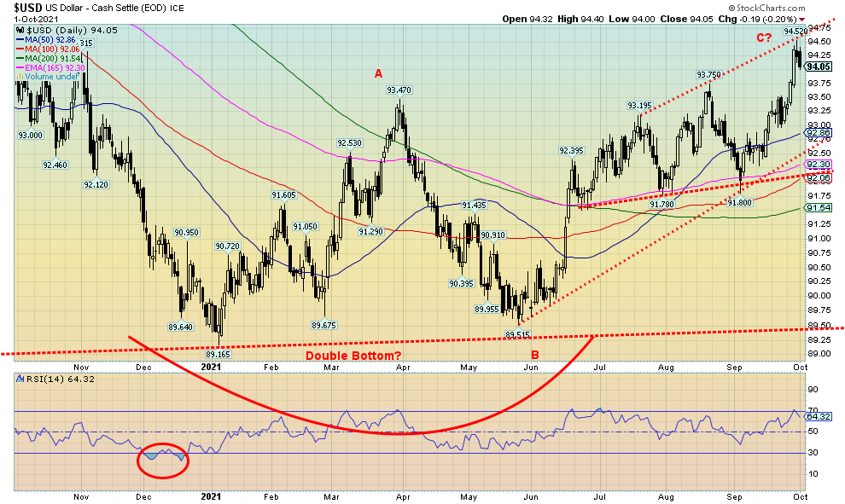Viewport: 845px width, 504px height.
Task: Click the Volume bars icon in legend
Action: [x=19, y=78]
